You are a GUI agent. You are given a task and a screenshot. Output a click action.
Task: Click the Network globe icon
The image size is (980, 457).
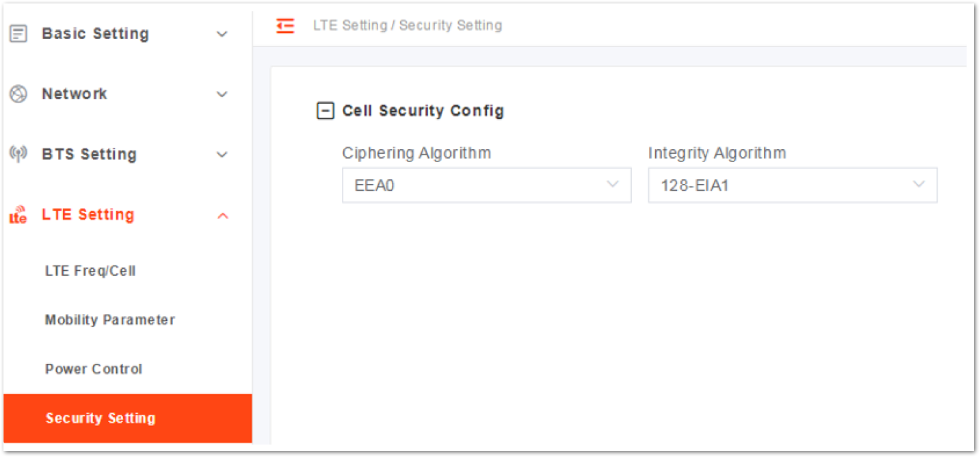click(18, 94)
